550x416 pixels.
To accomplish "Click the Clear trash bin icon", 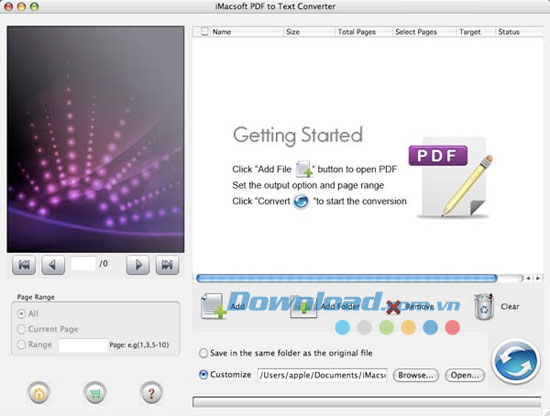I will (484, 307).
